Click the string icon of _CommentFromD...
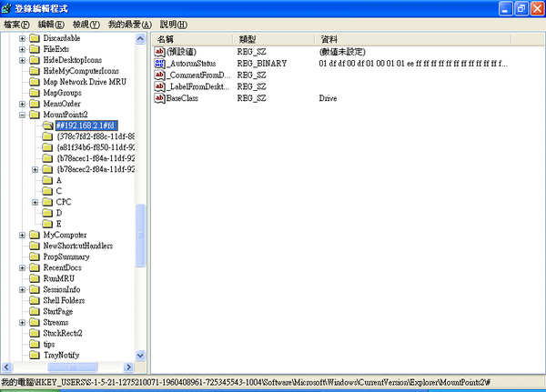The height and width of the screenshot is (392, 546). [x=159, y=75]
